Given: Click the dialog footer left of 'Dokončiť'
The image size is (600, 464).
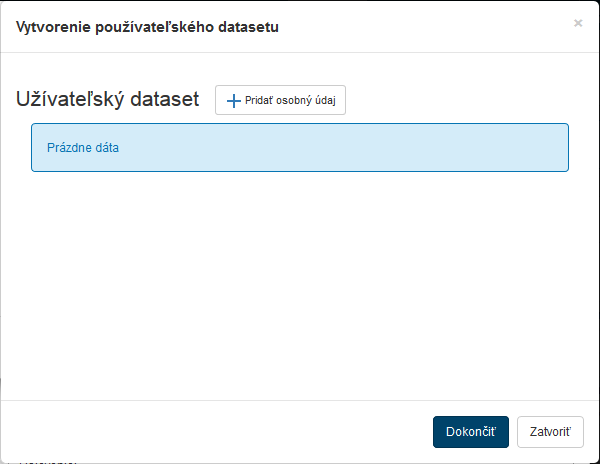Looking at the screenshot, I should pyautogui.click(x=220, y=432).
